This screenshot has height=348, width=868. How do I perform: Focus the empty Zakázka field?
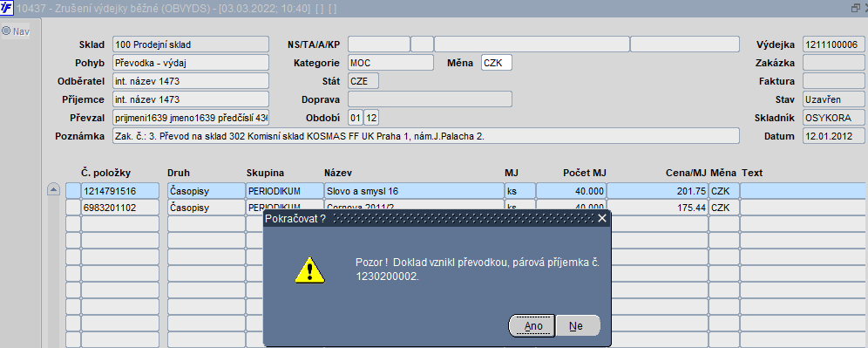[x=834, y=63]
